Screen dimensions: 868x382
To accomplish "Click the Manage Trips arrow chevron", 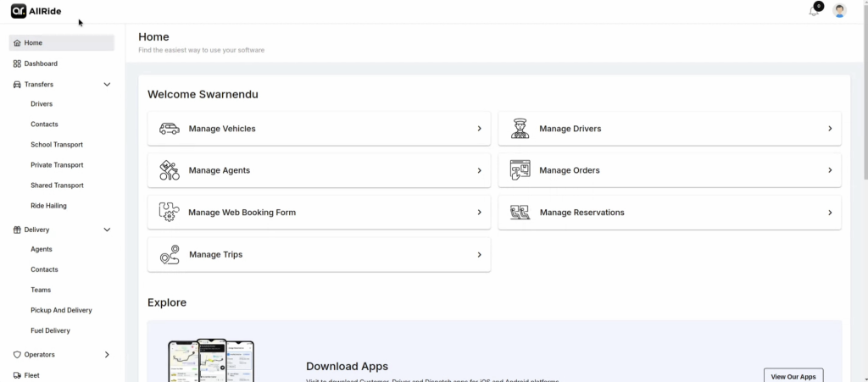I will pyautogui.click(x=480, y=255).
